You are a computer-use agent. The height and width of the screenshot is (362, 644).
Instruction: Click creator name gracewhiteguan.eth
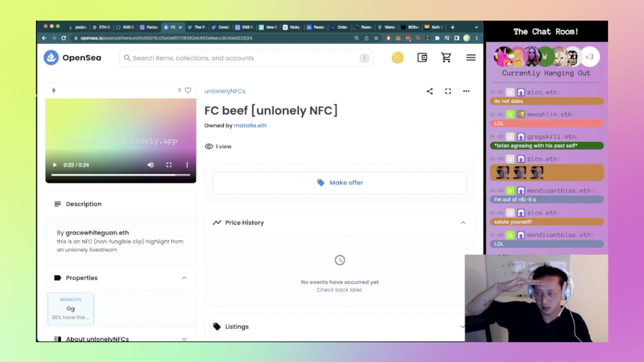pyautogui.click(x=97, y=232)
